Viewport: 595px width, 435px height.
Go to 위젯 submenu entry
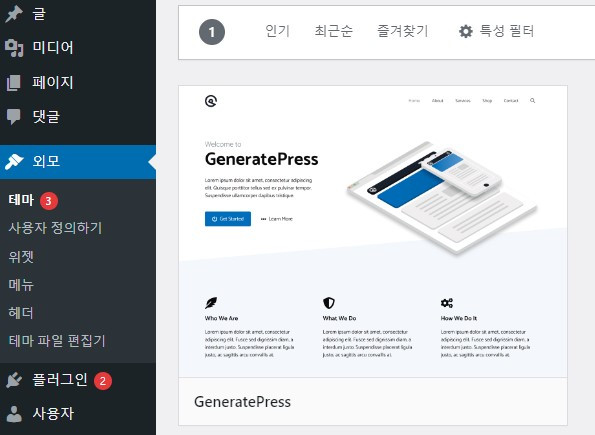pos(21,257)
